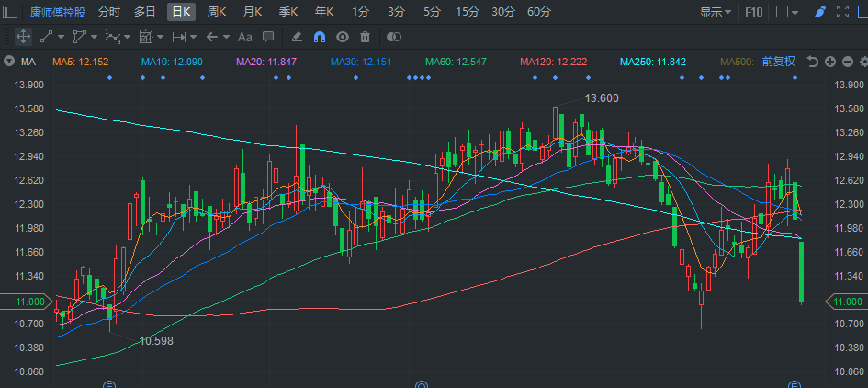This screenshot has width=868, height=388.
Task: Enter fullscreen with the expand-corners icon
Action: (x=842, y=12)
